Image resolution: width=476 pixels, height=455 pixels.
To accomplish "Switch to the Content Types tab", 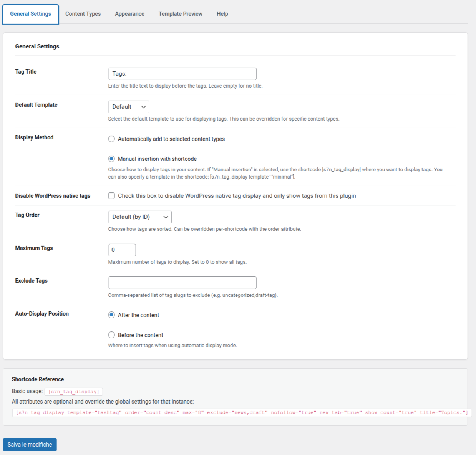I will click(x=83, y=14).
